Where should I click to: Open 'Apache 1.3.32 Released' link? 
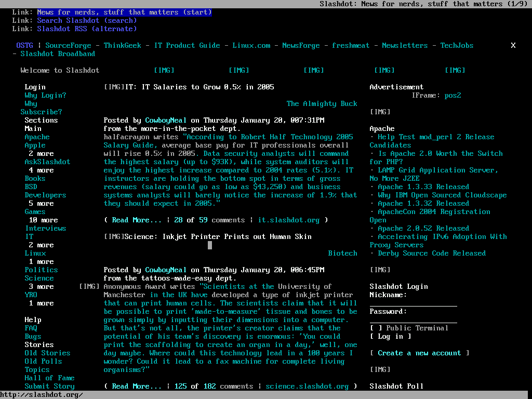coord(423,204)
